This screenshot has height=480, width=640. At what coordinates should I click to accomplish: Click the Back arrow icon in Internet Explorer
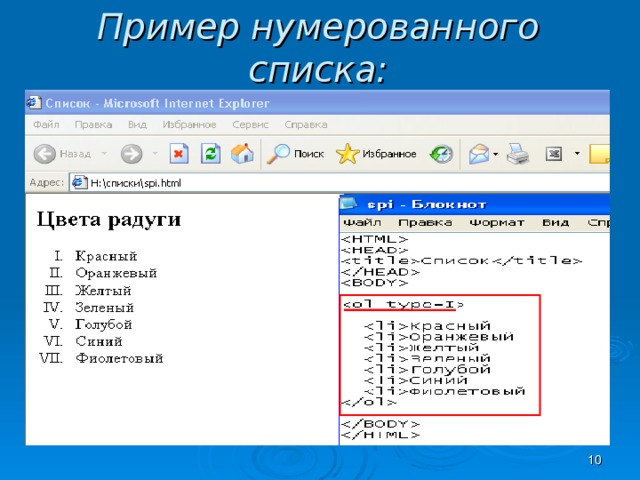44,154
